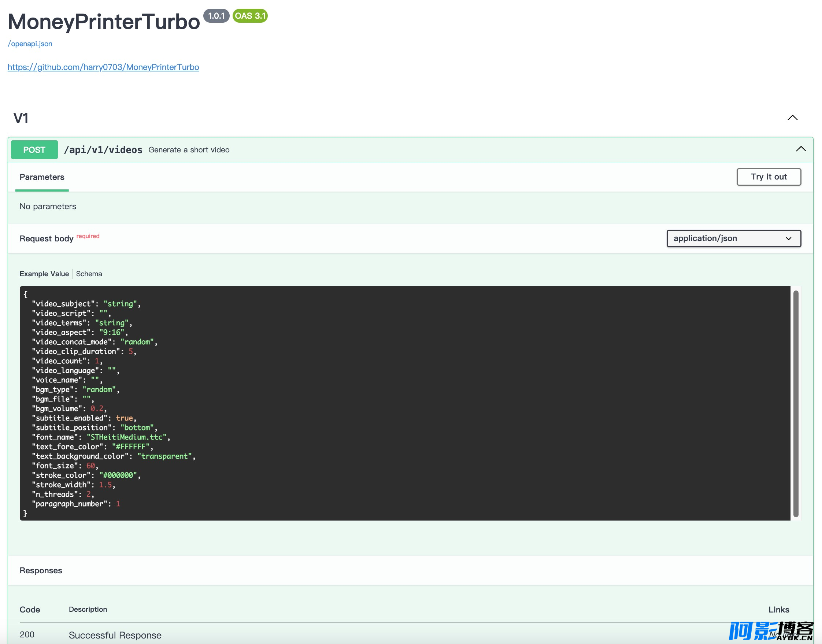Viewport: 822px width, 644px height.
Task: Click the /api/v1/videos endpoint path
Action: [x=103, y=150]
